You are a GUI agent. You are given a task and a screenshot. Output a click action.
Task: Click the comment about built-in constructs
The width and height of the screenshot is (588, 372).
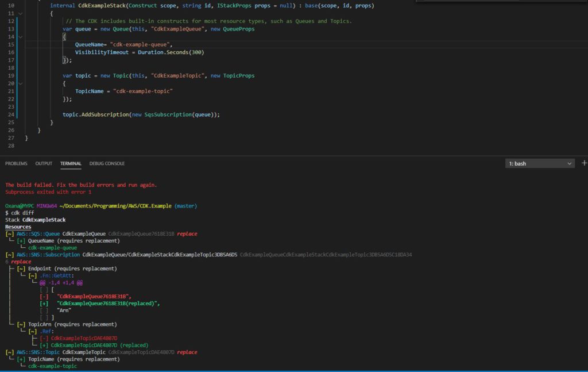[209, 21]
